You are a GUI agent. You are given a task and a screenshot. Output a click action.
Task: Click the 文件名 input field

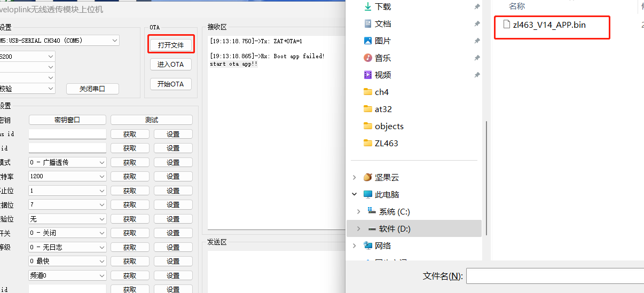[x=555, y=276]
